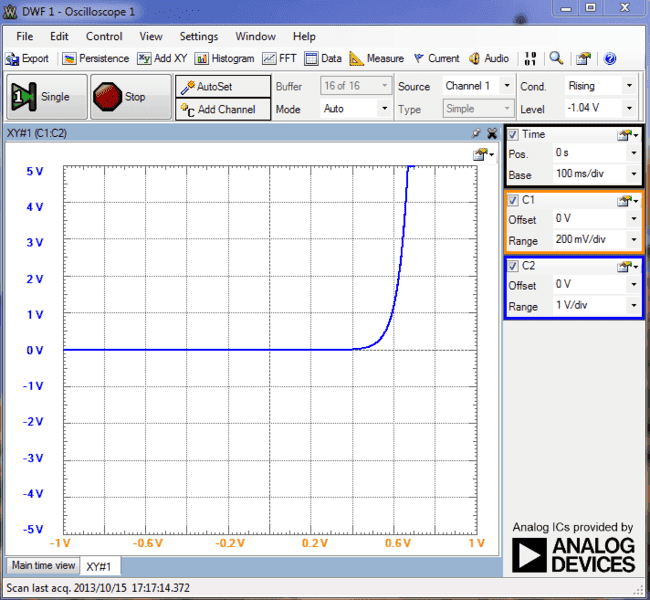The height and width of the screenshot is (600, 650).
Task: Switch to the Main time view tab
Action: coord(43,566)
